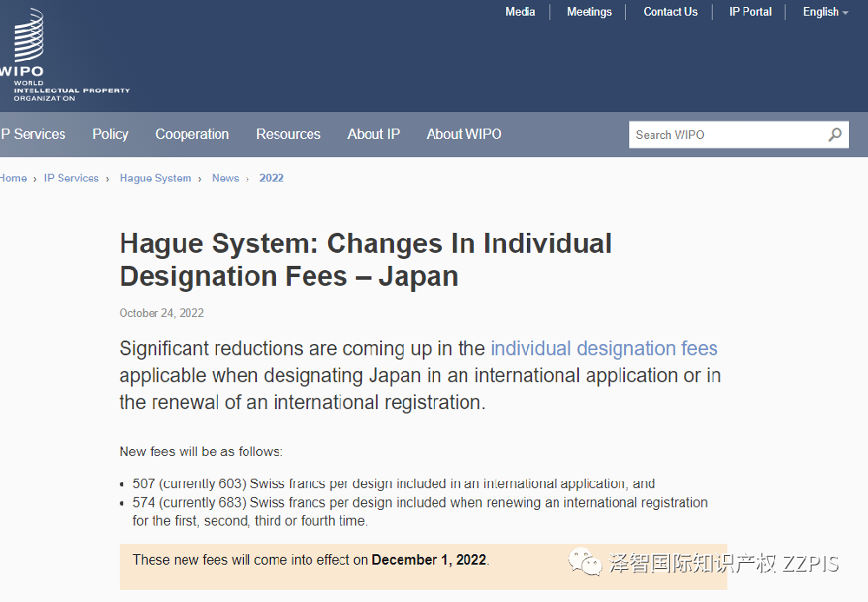Select News breadcrumb link

226,178
